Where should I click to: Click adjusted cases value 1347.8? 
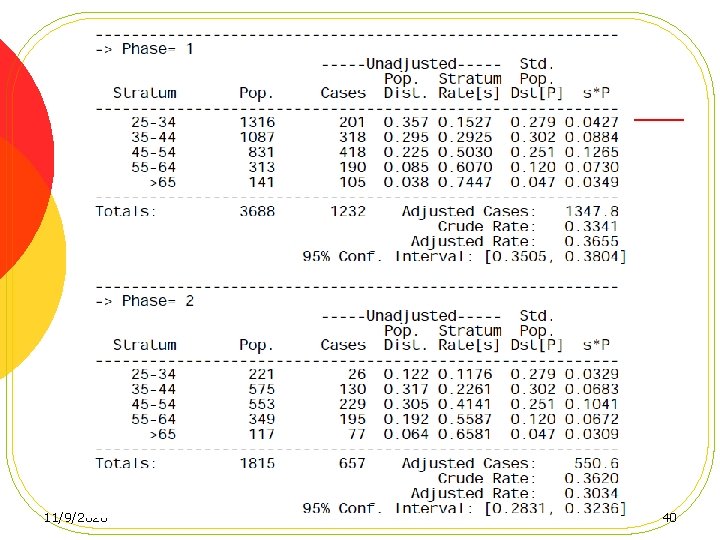tap(592, 211)
